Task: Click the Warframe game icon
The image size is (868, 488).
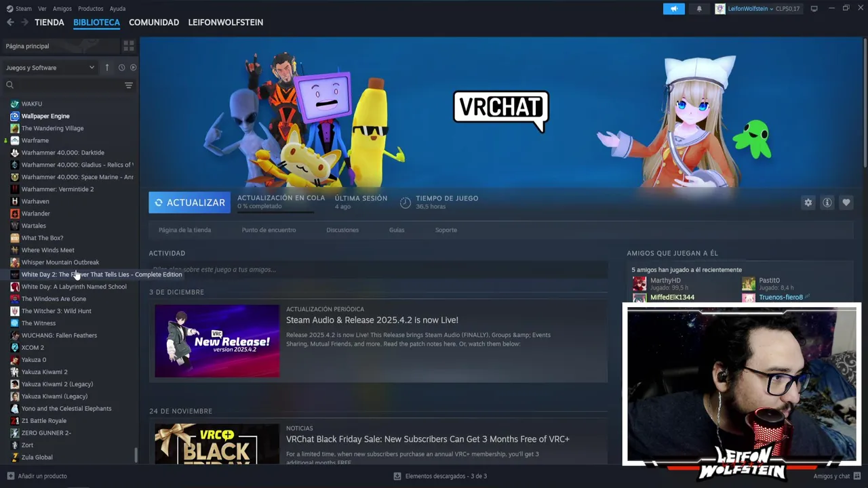Action: 14,140
